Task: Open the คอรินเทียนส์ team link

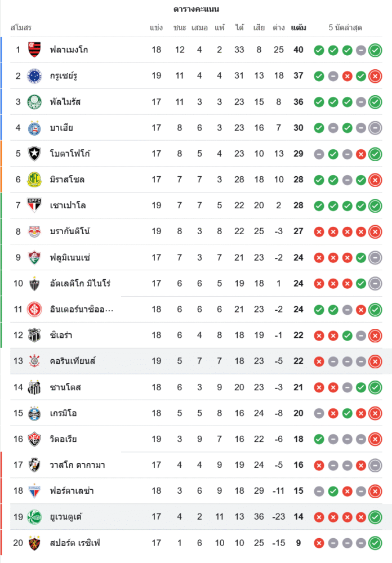Action: click(73, 361)
